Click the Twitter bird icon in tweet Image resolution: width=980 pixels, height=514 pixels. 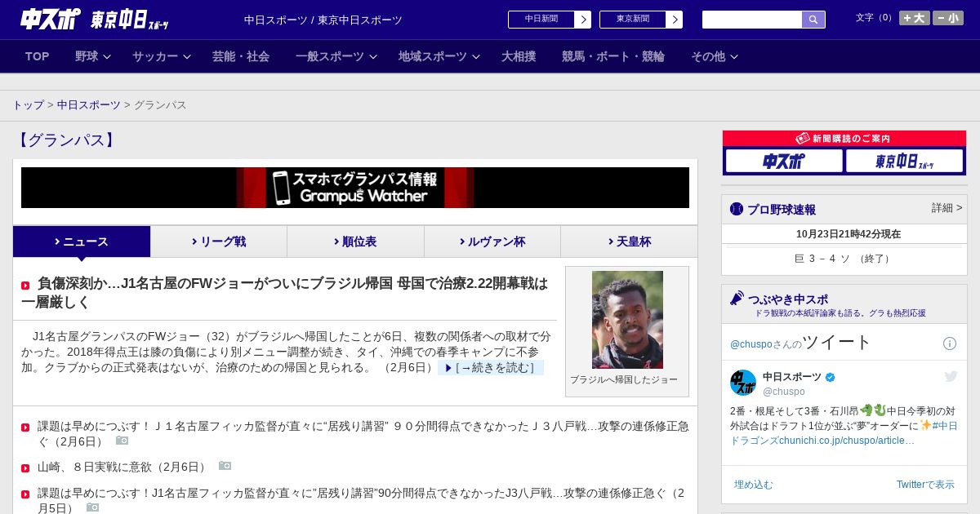pyautogui.click(x=951, y=376)
